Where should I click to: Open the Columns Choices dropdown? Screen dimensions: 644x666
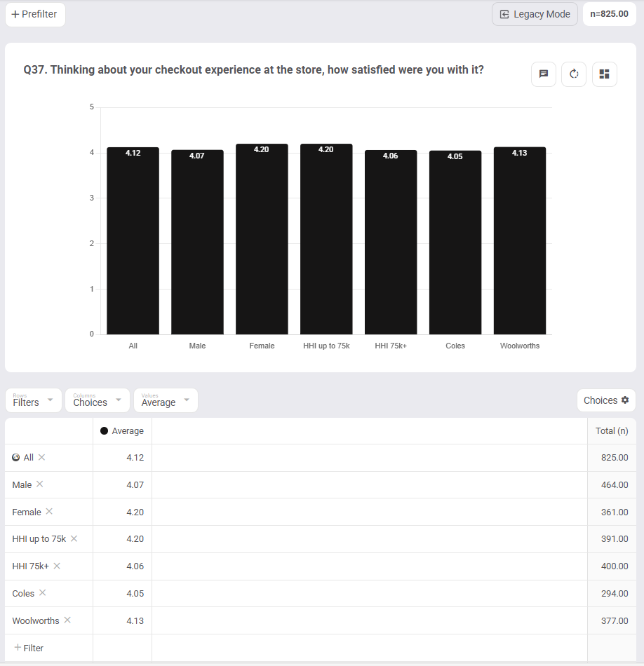click(x=98, y=400)
